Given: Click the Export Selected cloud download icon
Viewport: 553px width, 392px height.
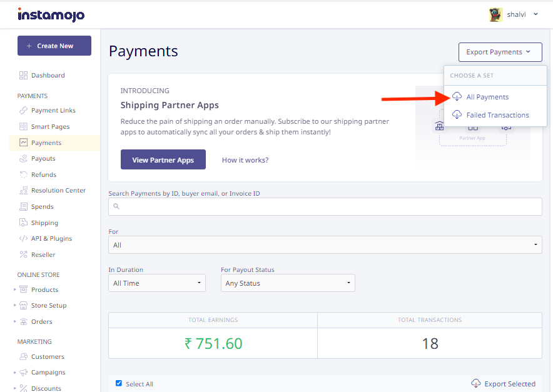Looking at the screenshot, I should 476,383.
